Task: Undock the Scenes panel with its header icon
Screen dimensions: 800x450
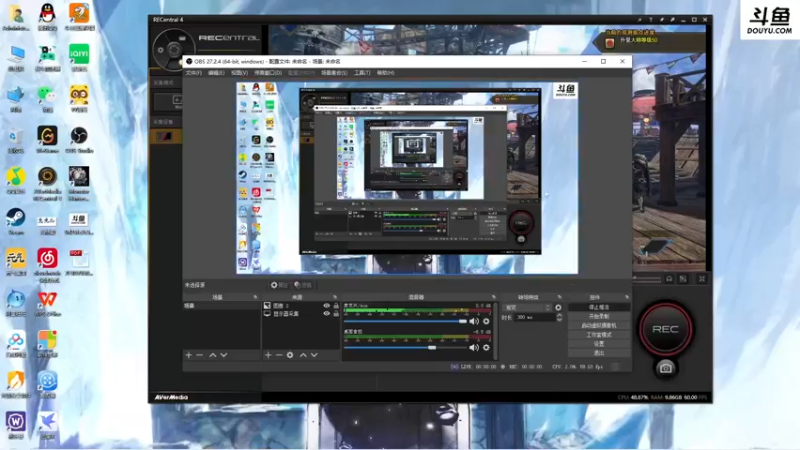Action: [x=255, y=297]
